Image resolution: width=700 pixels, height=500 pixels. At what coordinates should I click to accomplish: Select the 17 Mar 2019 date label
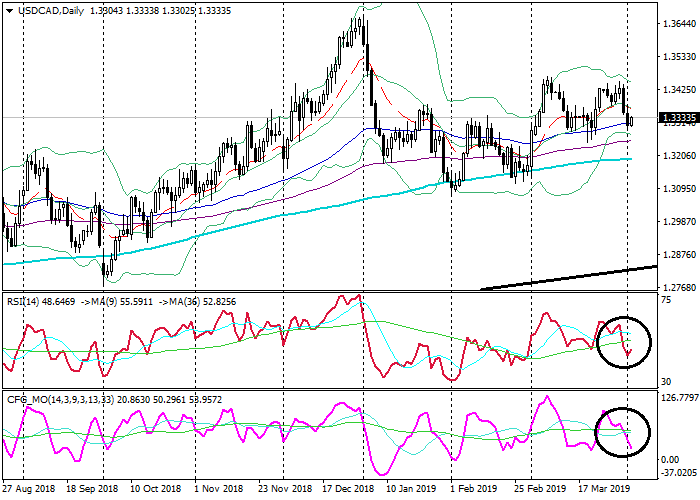[x=598, y=491]
